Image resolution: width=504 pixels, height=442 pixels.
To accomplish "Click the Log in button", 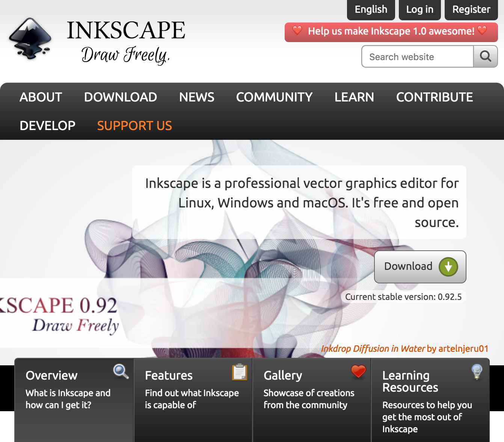I will click(x=419, y=10).
